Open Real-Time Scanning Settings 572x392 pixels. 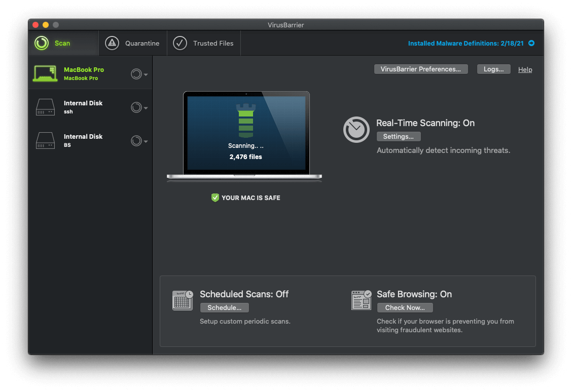(x=399, y=137)
